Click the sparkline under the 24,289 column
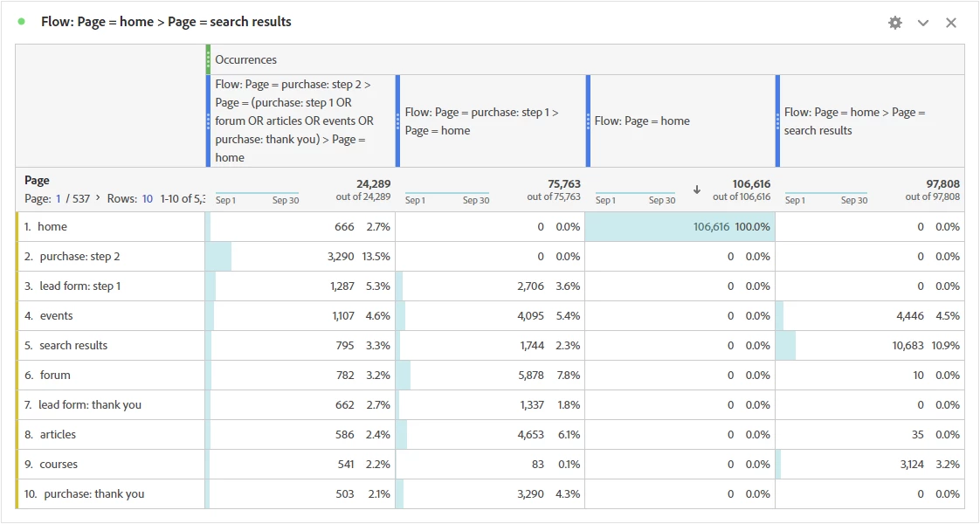Image resolution: width=980 pixels, height=524 pixels. click(x=257, y=193)
